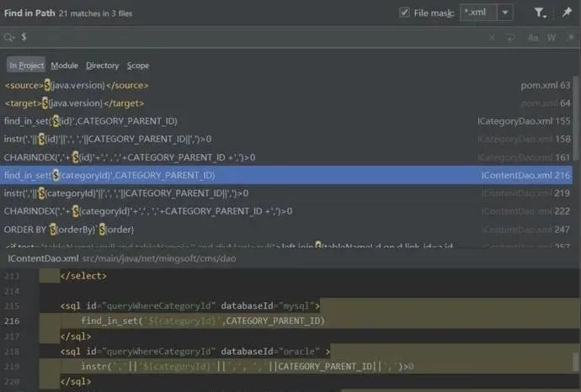The height and width of the screenshot is (392, 581).
Task: Toggle Words (W) option
Action: point(552,37)
